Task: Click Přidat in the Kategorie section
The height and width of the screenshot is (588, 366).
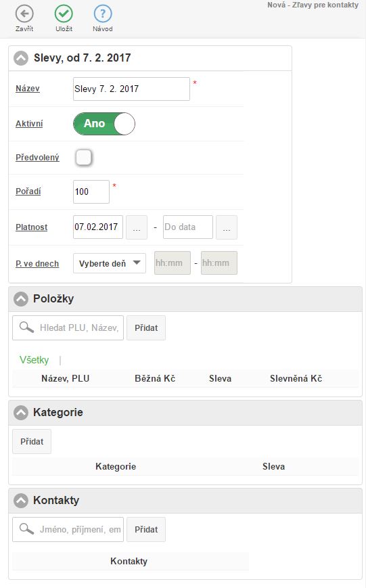Action: 32,441
